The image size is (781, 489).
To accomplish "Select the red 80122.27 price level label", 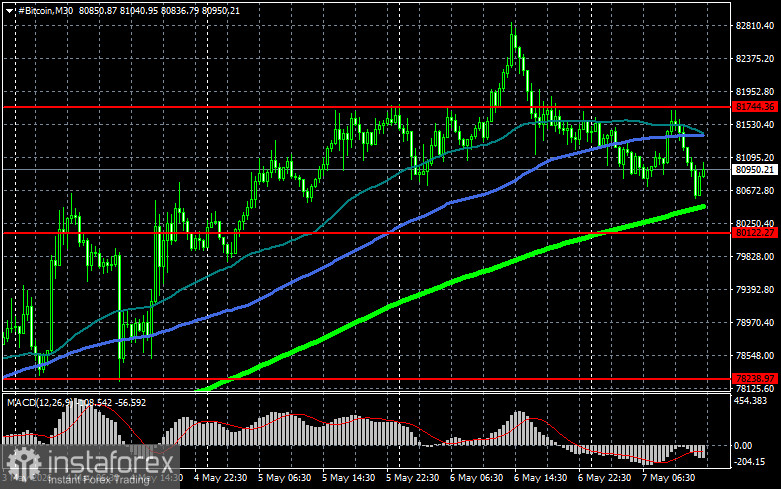I will pyautogui.click(x=755, y=233).
